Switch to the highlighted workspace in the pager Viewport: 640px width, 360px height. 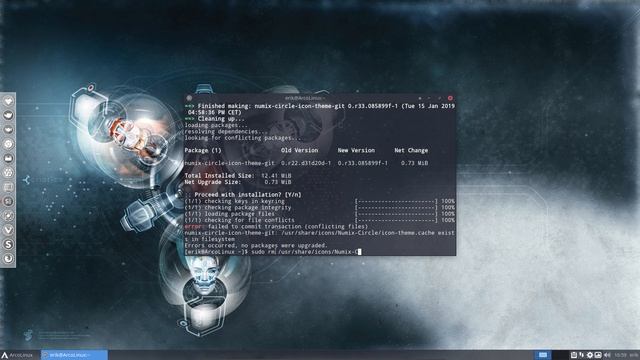[543, 355]
